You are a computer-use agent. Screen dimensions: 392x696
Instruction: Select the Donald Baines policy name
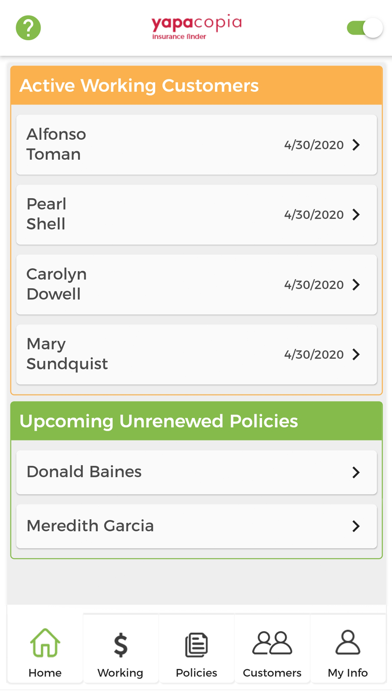(x=84, y=472)
